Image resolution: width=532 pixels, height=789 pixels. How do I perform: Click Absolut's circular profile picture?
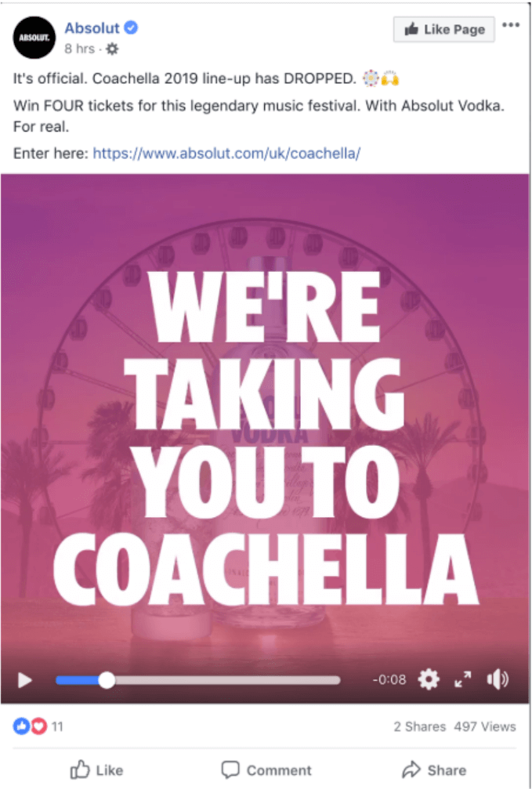click(34, 37)
